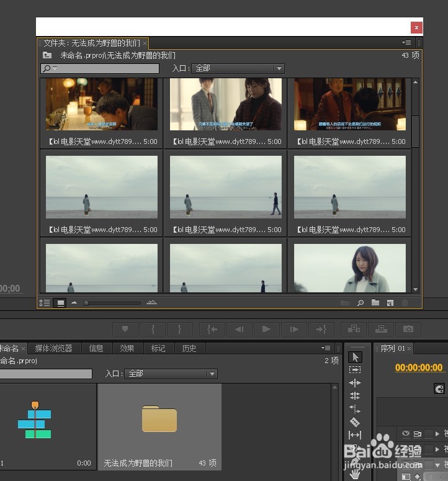This screenshot has width=448, height=481.
Task: Select the Ripple Edit tool
Action: tap(355, 383)
